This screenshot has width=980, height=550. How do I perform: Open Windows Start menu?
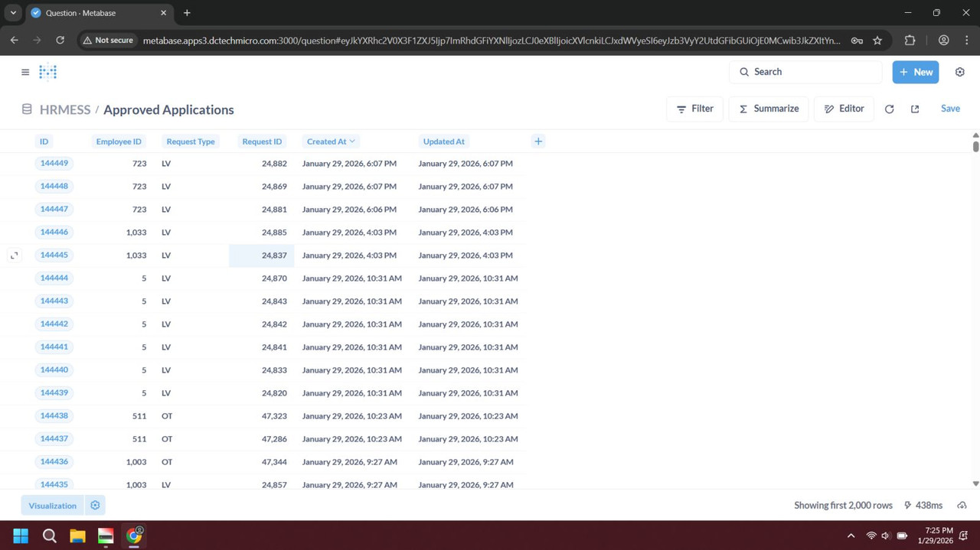click(x=21, y=535)
